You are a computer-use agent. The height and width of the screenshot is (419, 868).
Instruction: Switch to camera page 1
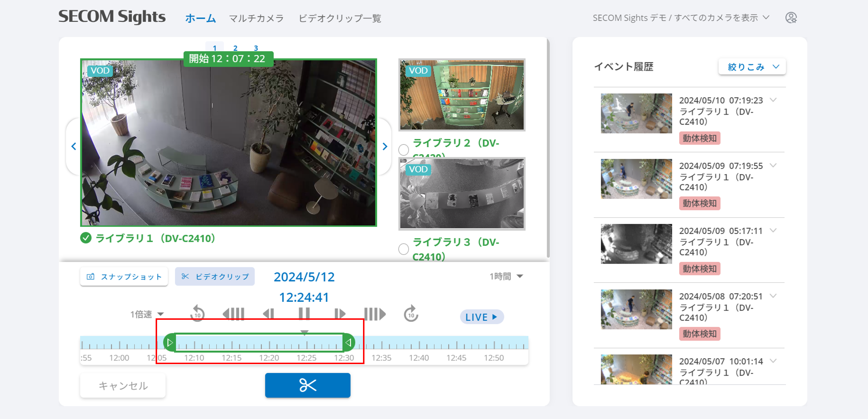coord(214,47)
